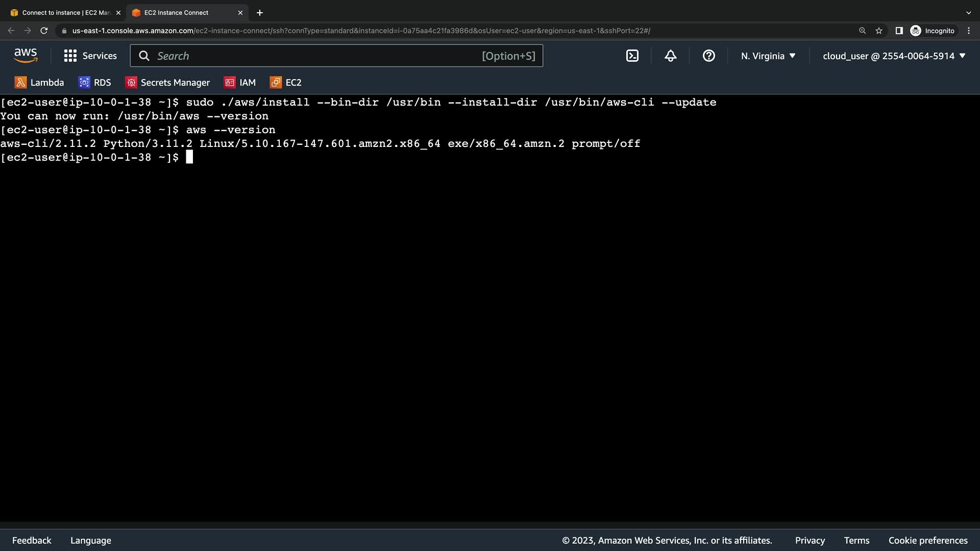Expand the cloud_user account dropdown
Viewport: 980px width, 551px height.
click(894, 56)
